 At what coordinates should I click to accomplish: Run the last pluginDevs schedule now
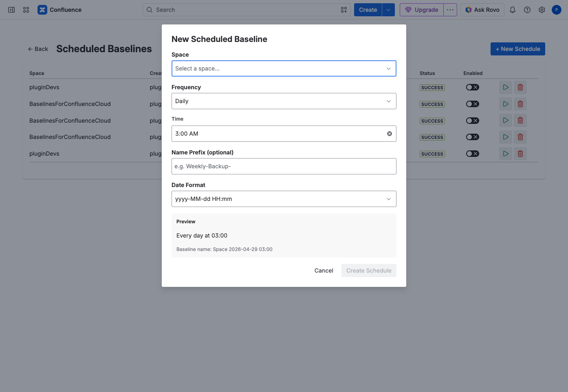click(x=506, y=154)
